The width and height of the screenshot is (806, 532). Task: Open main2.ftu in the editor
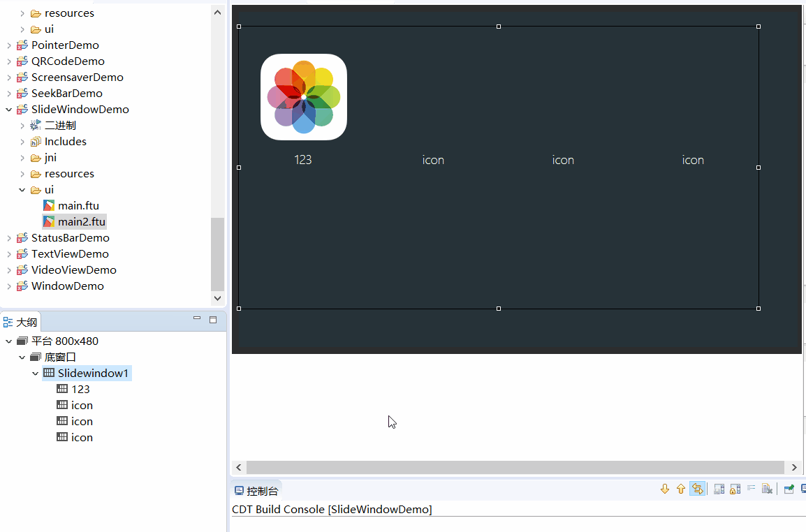pyautogui.click(x=80, y=221)
